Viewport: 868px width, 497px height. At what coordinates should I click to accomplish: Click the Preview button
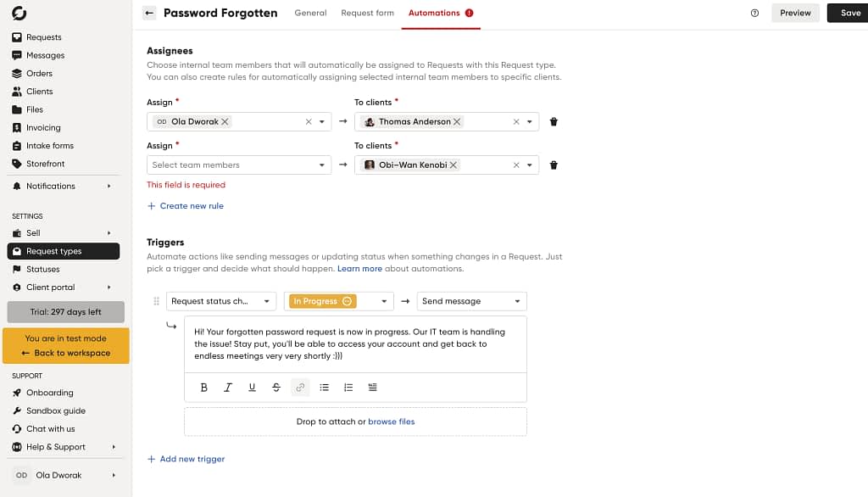click(795, 13)
